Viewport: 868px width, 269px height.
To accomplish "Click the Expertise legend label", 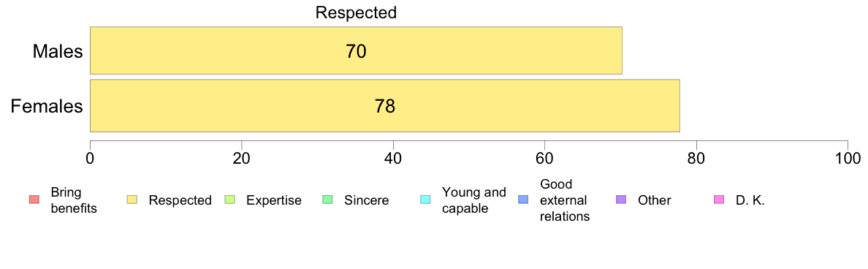I will (x=274, y=200).
